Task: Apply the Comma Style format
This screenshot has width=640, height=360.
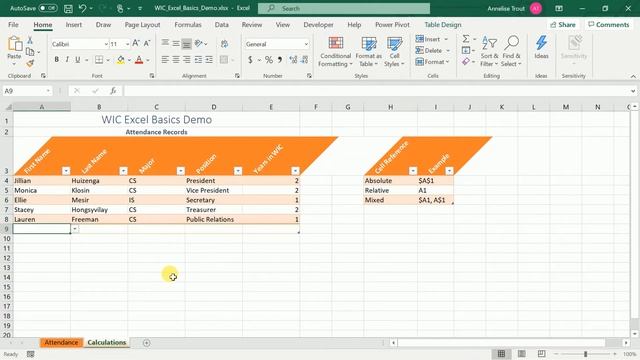Action: 280,60
